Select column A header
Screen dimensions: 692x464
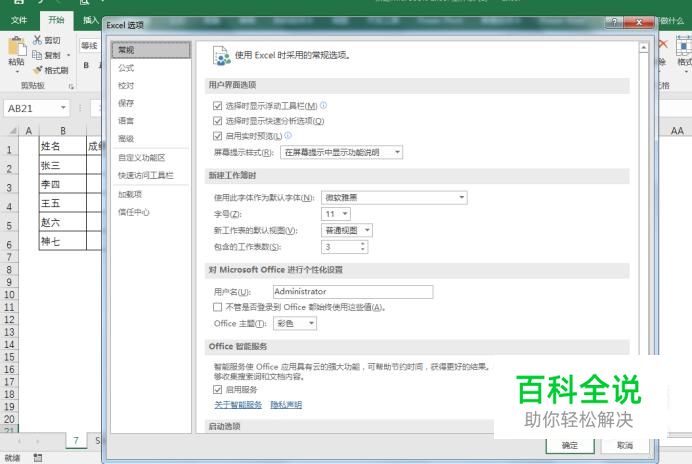pos(29,131)
